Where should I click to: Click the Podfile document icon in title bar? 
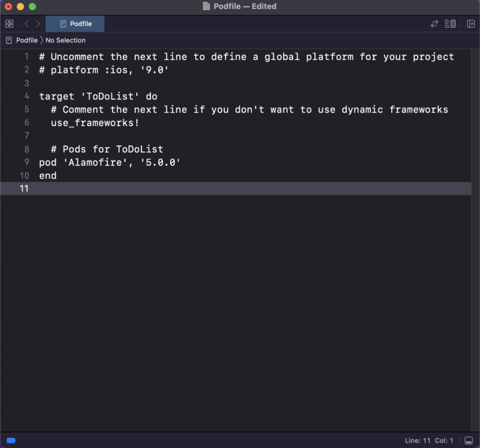(206, 6)
